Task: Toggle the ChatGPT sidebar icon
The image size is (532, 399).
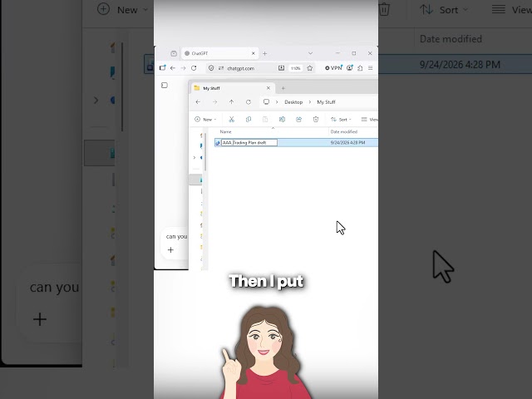Action: click(165, 85)
